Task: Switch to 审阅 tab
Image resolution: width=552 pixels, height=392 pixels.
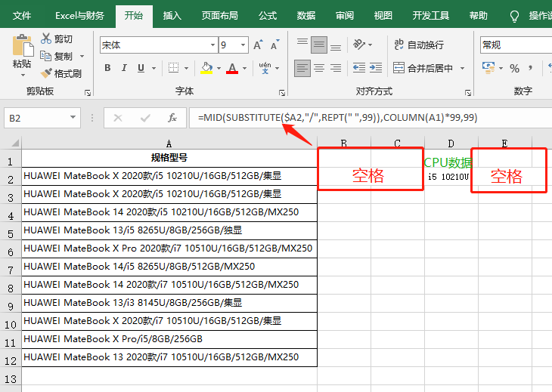Action: point(344,15)
